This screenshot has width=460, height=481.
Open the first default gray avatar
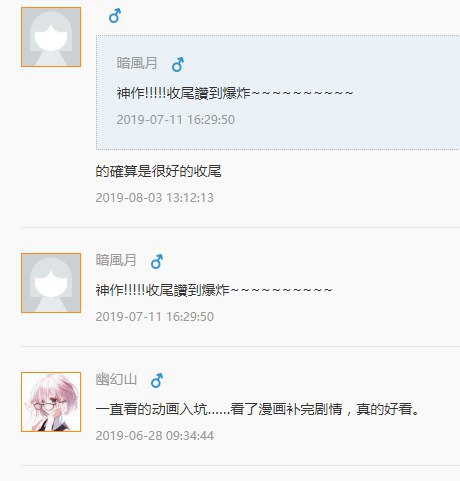coord(51,37)
